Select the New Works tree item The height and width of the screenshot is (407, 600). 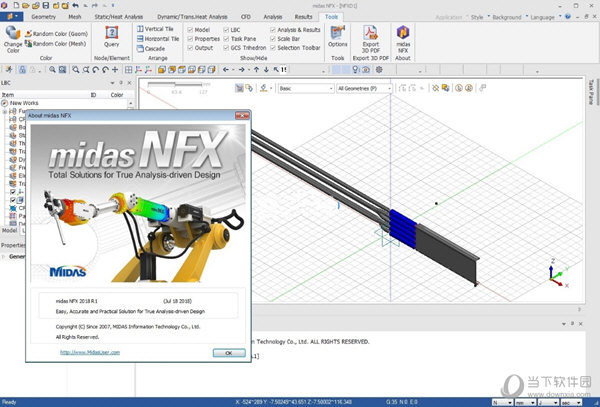click(23, 103)
